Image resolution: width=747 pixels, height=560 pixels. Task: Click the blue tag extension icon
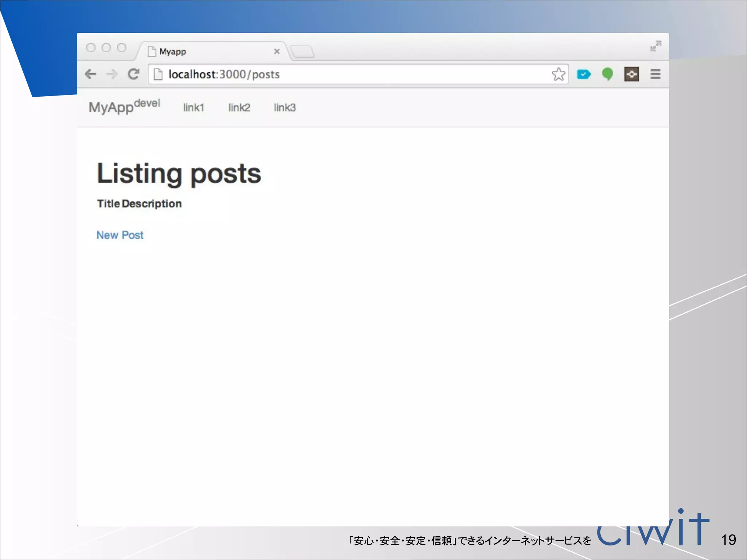click(584, 74)
